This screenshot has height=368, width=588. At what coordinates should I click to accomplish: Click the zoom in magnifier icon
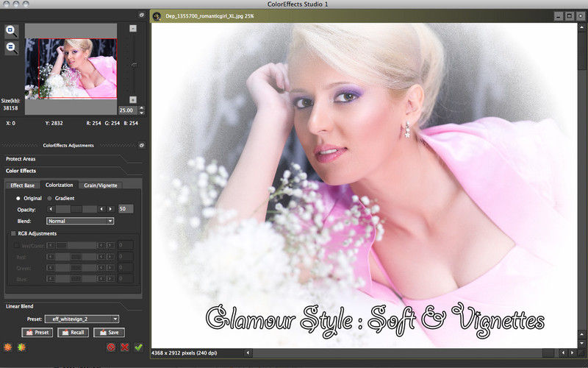[11, 31]
